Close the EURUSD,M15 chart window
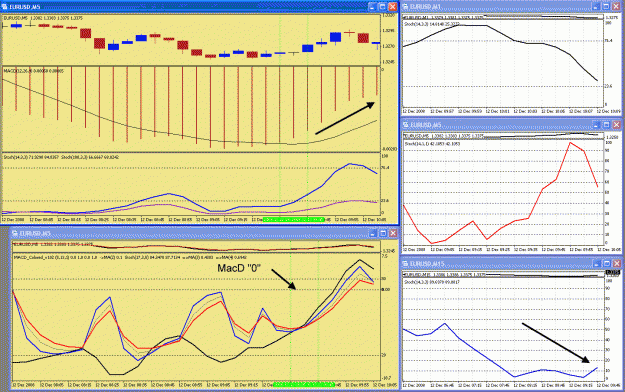This screenshot has width=625, height=392. click(x=616, y=264)
